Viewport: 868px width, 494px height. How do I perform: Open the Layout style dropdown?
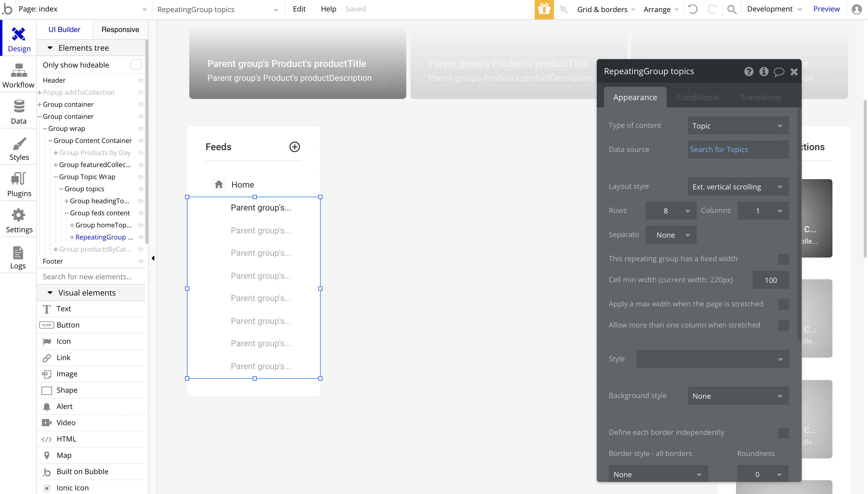pos(738,187)
